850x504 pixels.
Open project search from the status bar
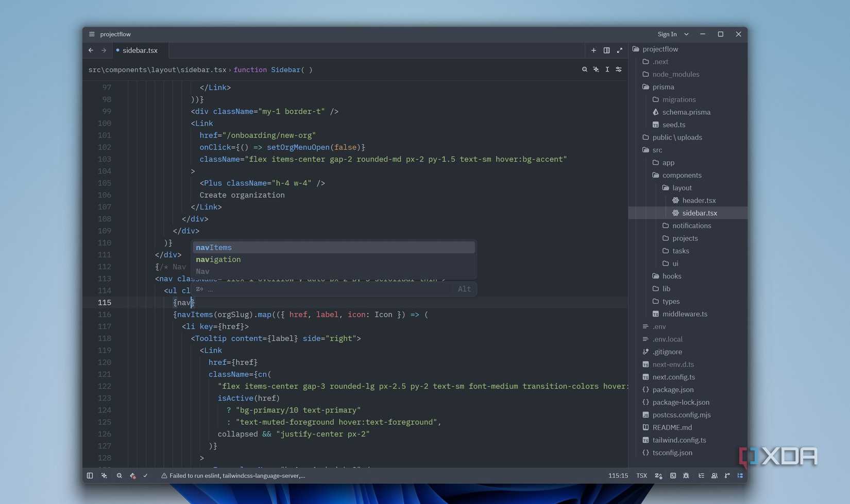(x=119, y=476)
